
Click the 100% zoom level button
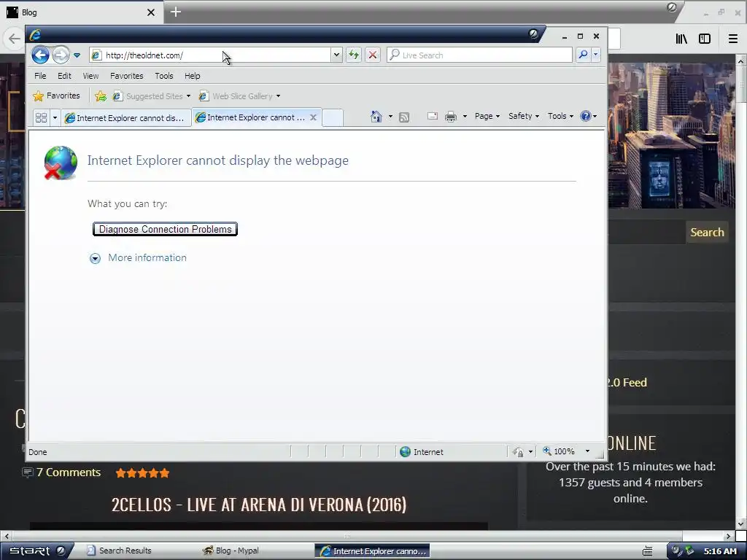(x=559, y=451)
